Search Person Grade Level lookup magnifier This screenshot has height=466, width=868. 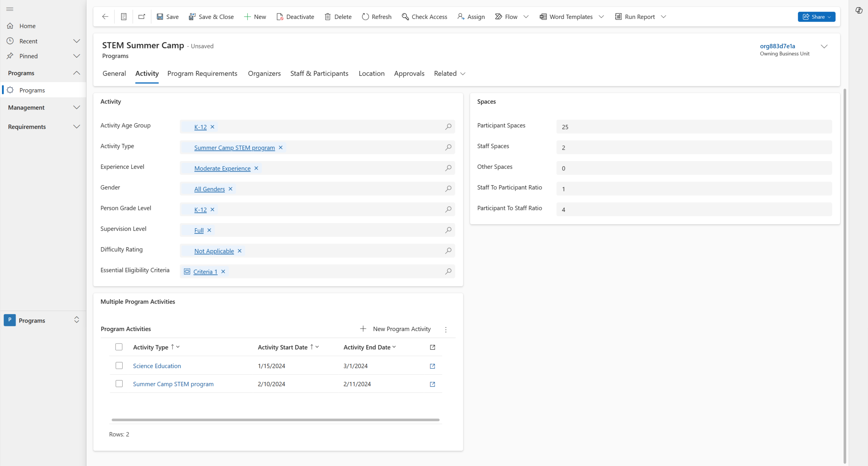[x=448, y=210]
